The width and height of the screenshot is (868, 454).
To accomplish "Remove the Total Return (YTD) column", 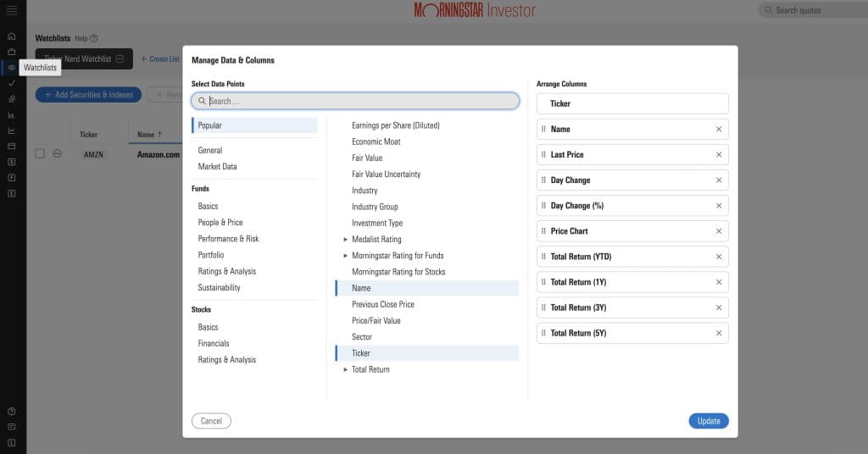I will point(719,257).
